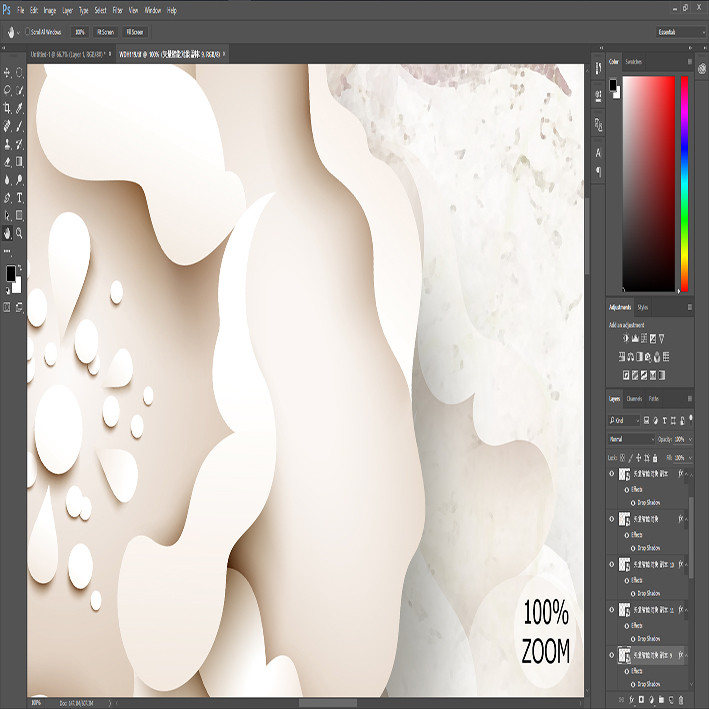
Task: Toggle Drop Shadow visibility under 副本 9 layer
Action: click(x=633, y=684)
